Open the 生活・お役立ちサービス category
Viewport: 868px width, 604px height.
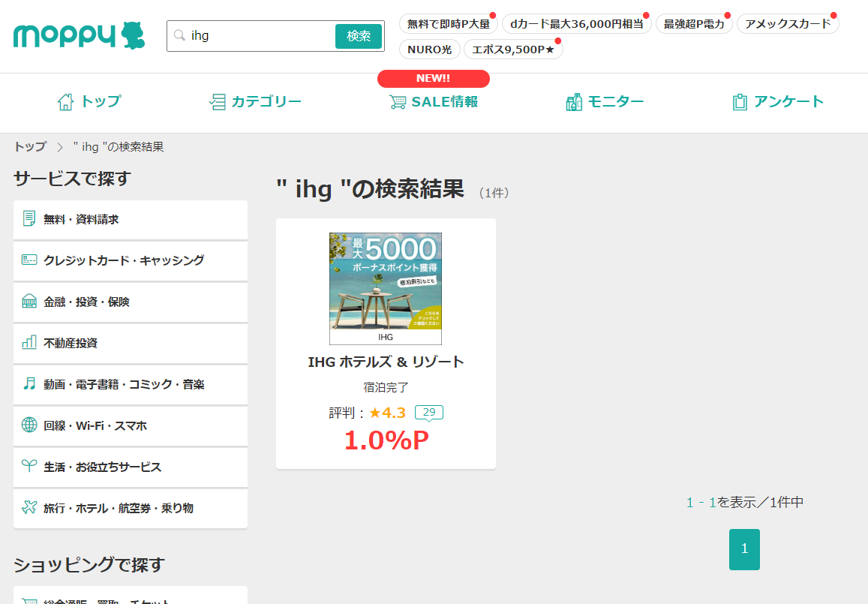(130, 467)
